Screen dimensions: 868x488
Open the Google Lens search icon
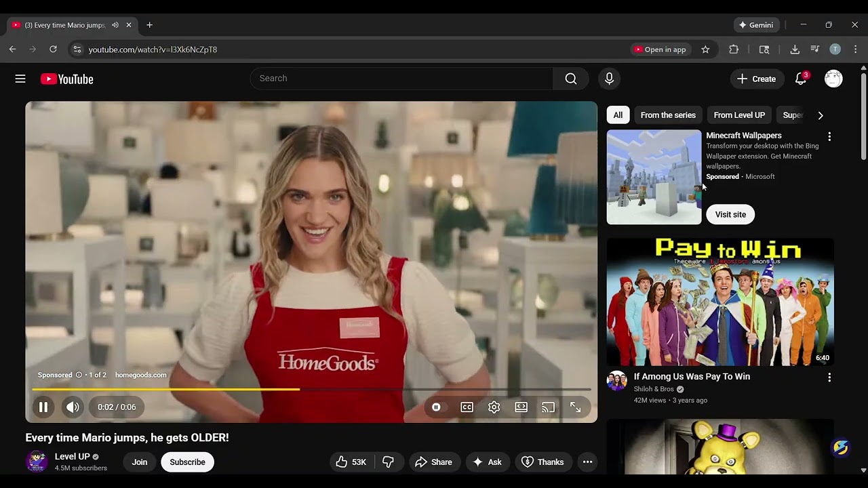[x=764, y=49]
